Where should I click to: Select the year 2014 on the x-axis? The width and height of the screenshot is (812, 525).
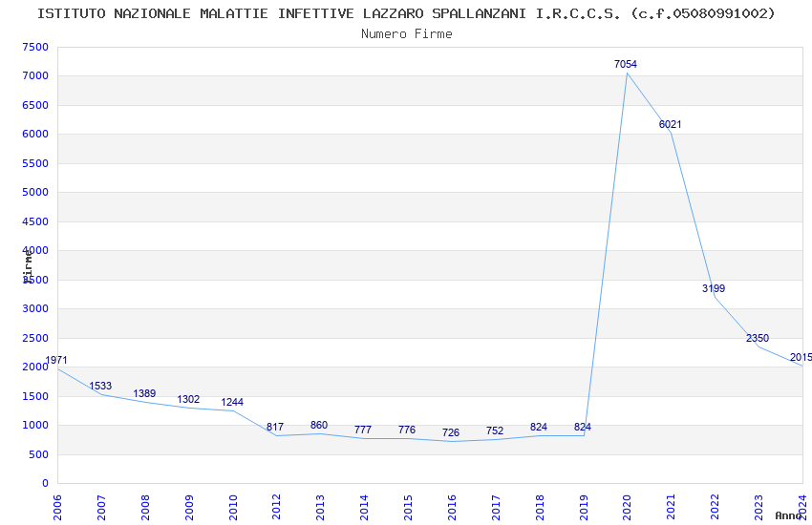pyautogui.click(x=365, y=508)
